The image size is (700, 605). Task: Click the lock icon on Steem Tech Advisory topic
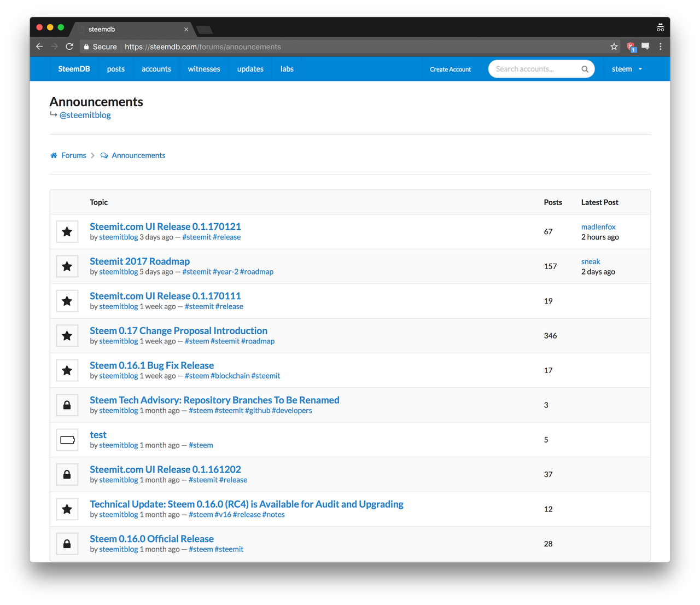[67, 405]
